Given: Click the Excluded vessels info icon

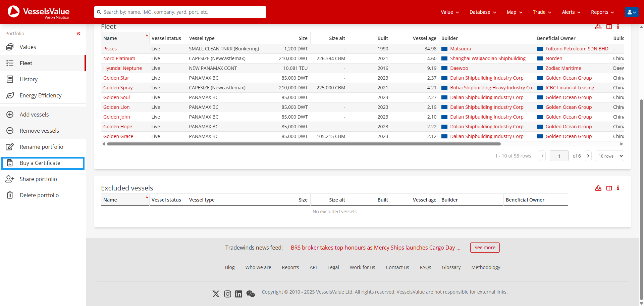Looking at the screenshot, I should (x=618, y=188).
